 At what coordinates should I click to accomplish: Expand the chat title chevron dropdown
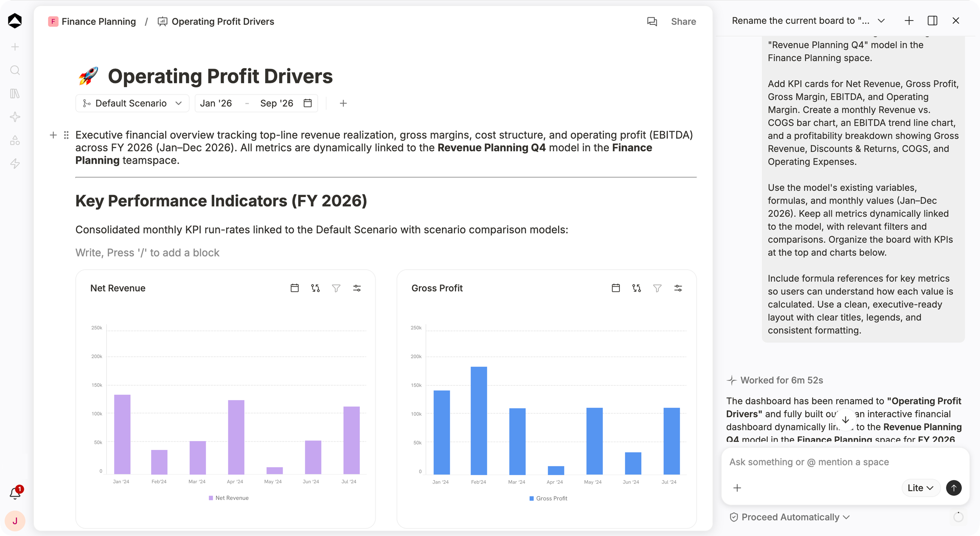pyautogui.click(x=881, y=21)
